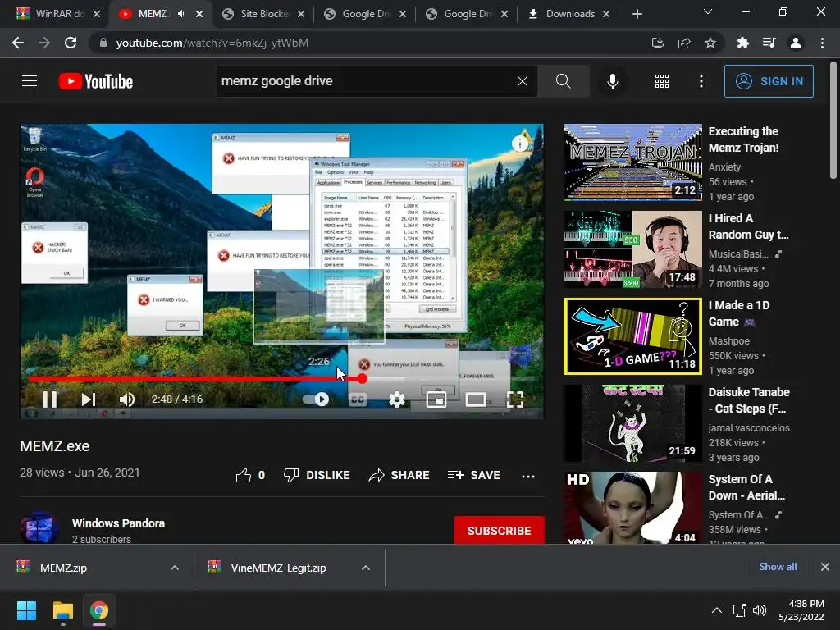This screenshot has width=840, height=630.
Task: Open Windows Pandora channel name
Action: pos(118,523)
